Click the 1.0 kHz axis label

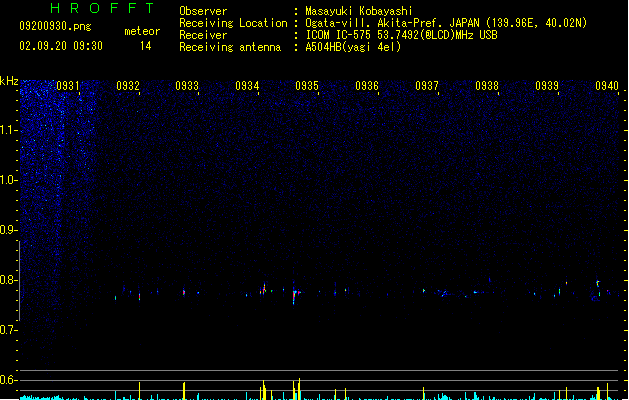(9, 180)
